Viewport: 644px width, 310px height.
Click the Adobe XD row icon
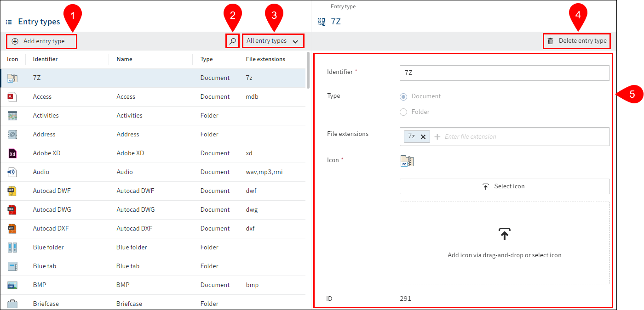pos(12,153)
